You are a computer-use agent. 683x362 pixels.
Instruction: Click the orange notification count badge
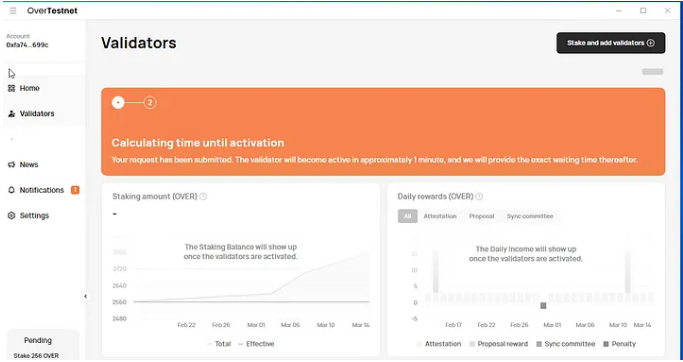(x=75, y=190)
